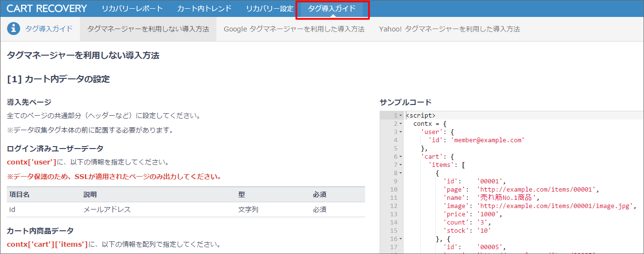Image resolution: width=644 pixels, height=254 pixels.
Task: Click the contx['user'] red code text
Action: point(32,162)
